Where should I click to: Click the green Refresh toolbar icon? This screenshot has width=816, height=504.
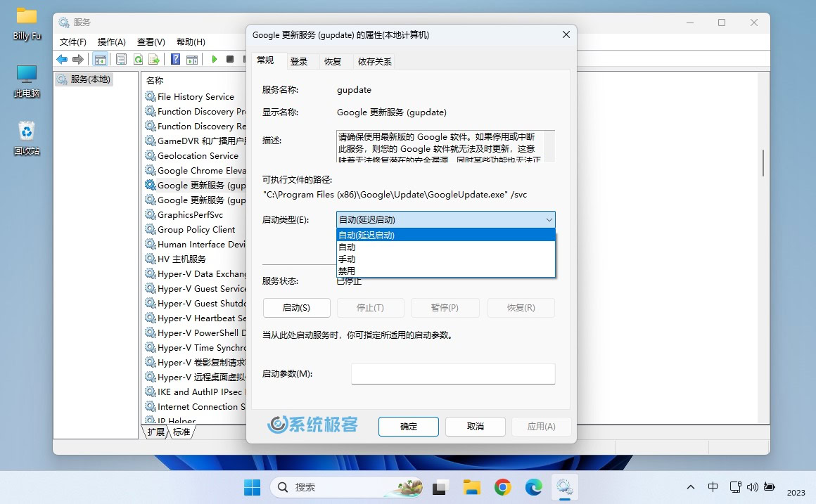138,59
